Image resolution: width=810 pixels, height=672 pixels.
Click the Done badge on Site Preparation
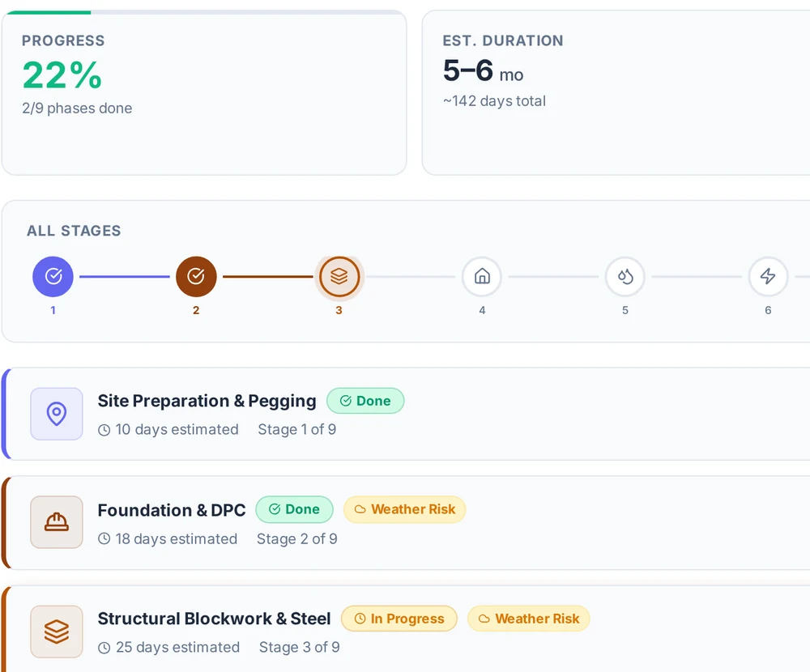pos(365,401)
